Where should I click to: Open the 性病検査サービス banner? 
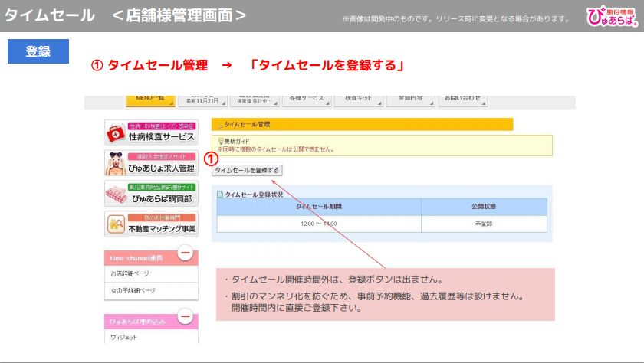click(152, 132)
